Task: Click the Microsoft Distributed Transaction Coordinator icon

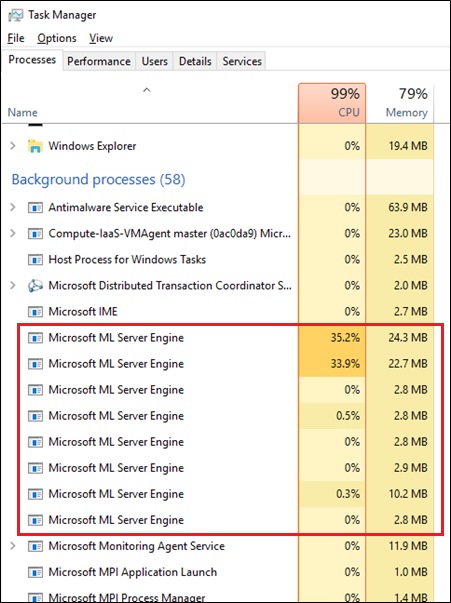Action: [x=35, y=286]
